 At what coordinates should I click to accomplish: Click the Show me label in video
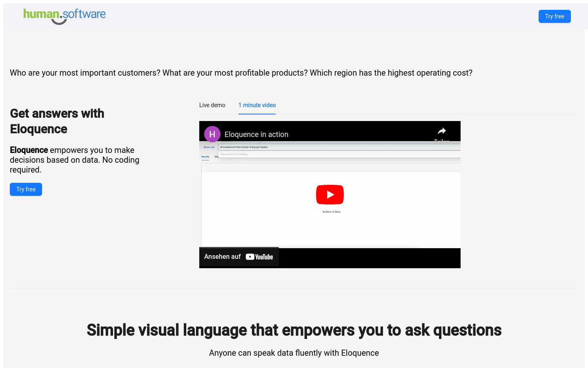(209, 147)
